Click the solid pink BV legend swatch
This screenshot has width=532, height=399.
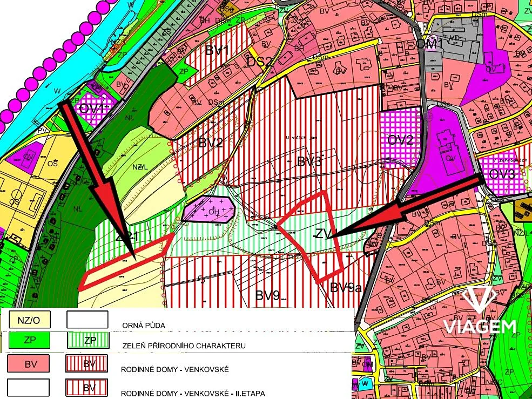(x=29, y=363)
